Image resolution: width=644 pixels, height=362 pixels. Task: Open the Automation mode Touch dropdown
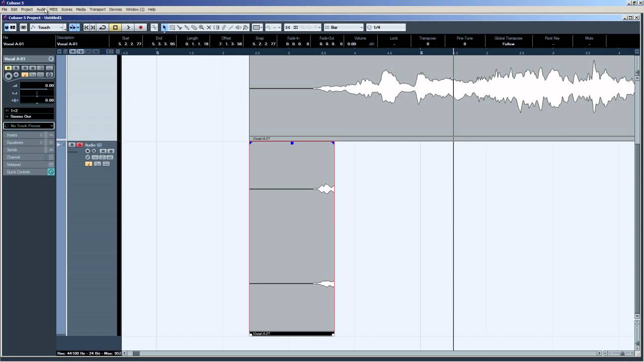[48, 27]
